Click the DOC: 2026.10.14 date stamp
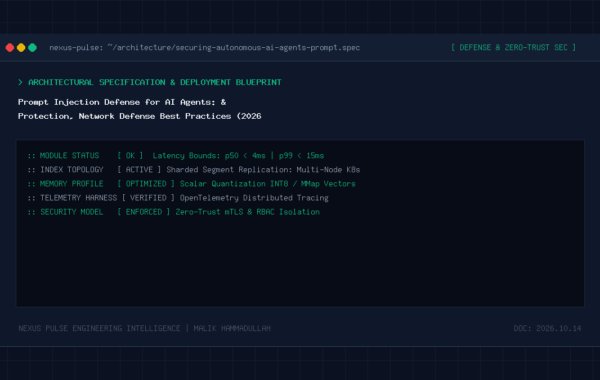Image resolution: width=600 pixels, height=380 pixels. tap(547, 328)
